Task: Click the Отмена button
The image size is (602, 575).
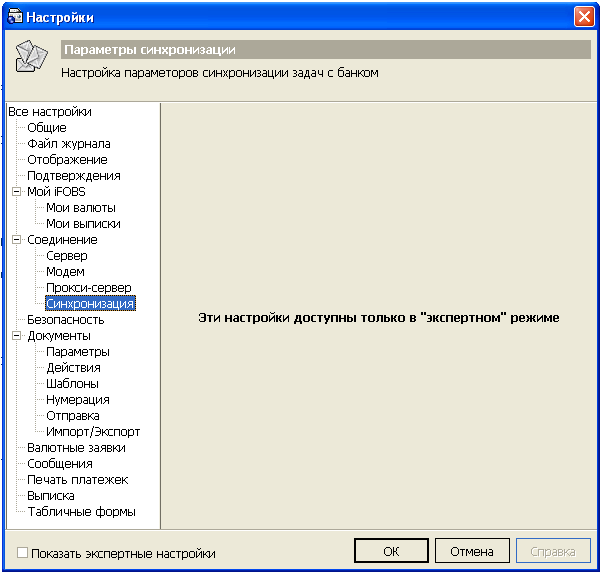Action: pyautogui.click(x=472, y=551)
